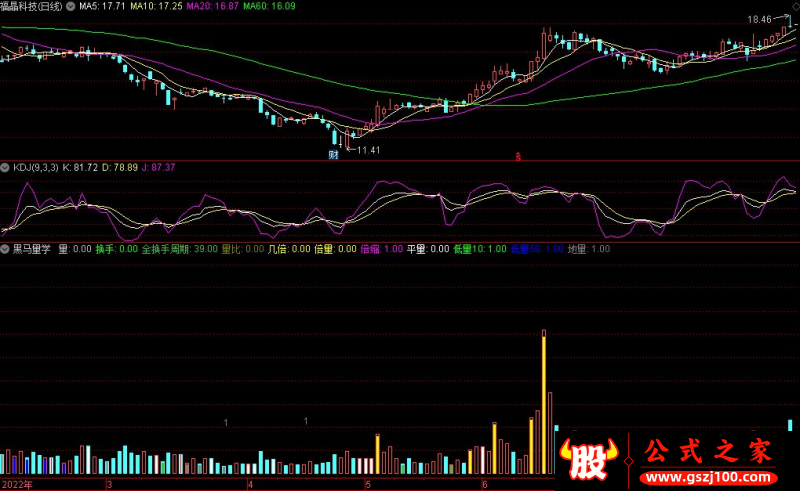The image size is (800, 491).
Task: Select the MA10: 17.25 label
Action: pos(156,6)
